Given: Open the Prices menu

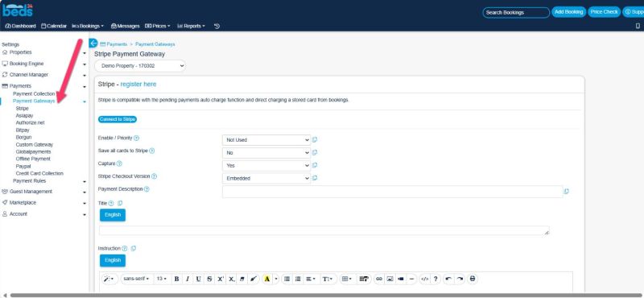Looking at the screenshot, I should tap(158, 26).
